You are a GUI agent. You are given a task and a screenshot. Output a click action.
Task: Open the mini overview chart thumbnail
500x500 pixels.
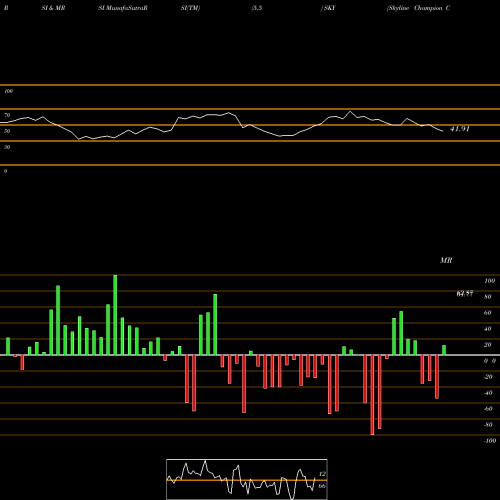(247, 479)
